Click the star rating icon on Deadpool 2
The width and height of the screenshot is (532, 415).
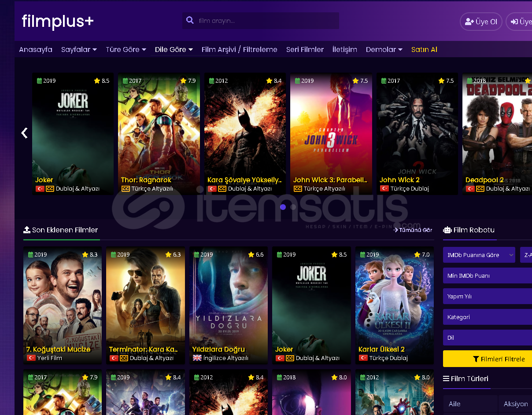(527, 81)
